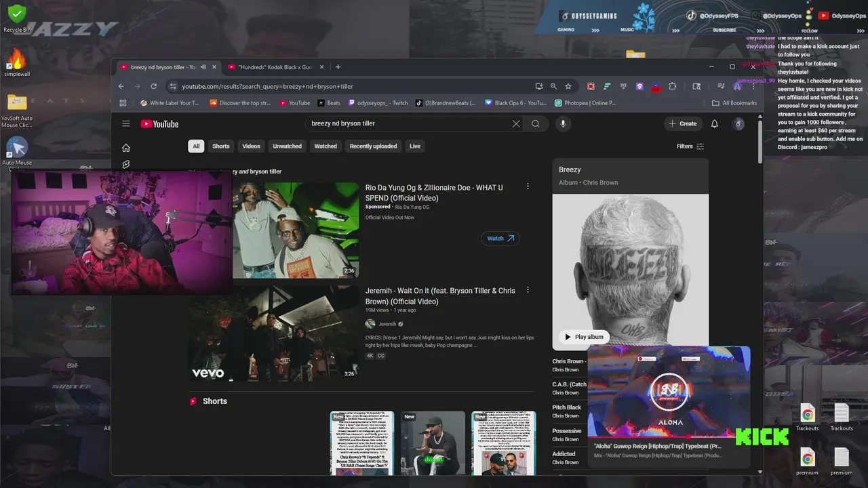Reload the page in Chrome
The width and height of the screenshot is (868, 488).
click(x=154, y=86)
